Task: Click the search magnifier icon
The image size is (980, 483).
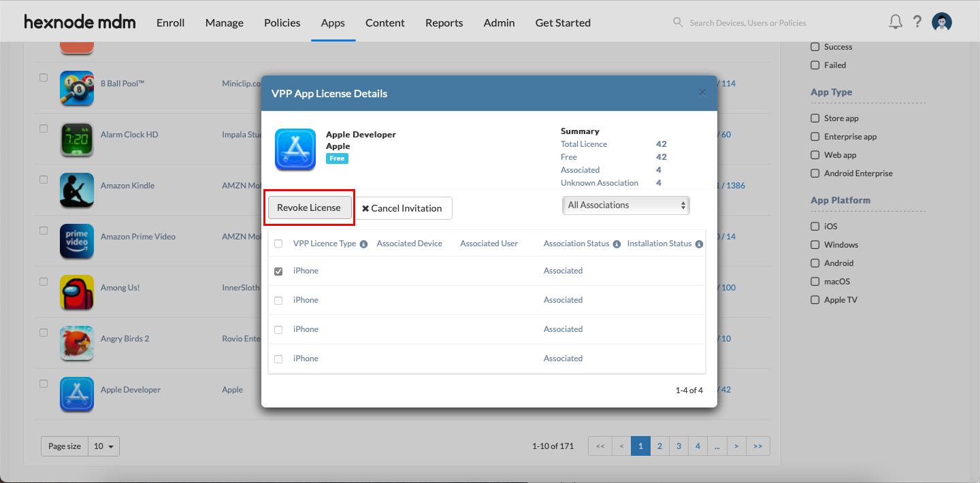Action: [x=678, y=22]
